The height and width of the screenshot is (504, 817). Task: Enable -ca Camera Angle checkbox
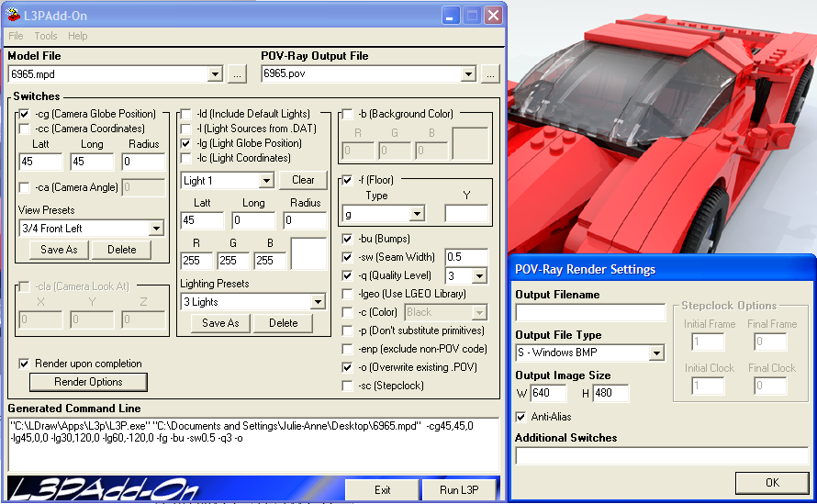coord(24,187)
